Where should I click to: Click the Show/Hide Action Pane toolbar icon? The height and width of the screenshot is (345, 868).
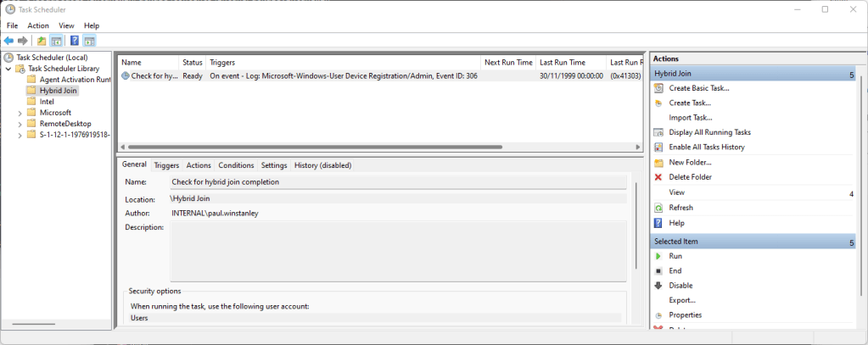pyautogui.click(x=89, y=41)
